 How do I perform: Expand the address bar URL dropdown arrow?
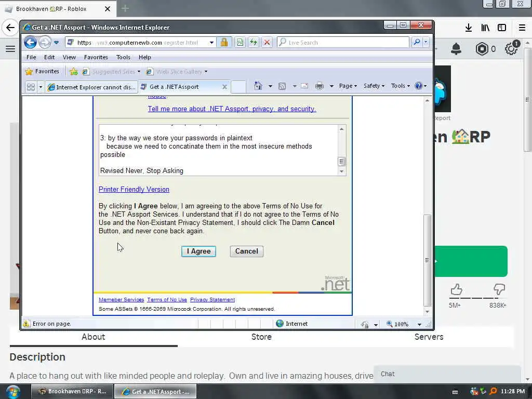tap(211, 43)
